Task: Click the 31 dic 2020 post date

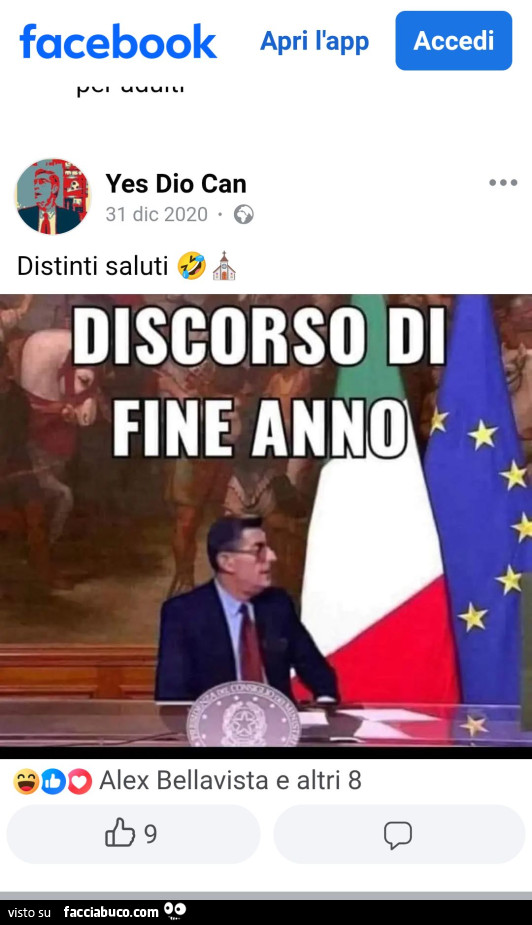Action: (x=156, y=214)
